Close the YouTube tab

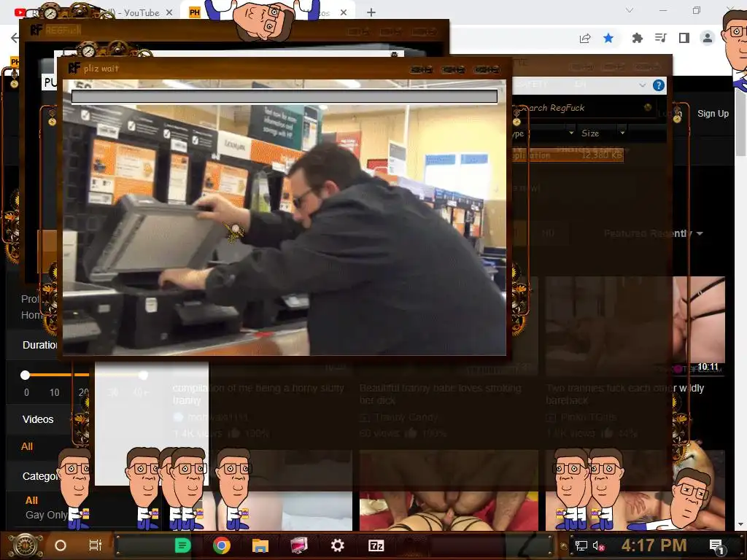coord(169,13)
